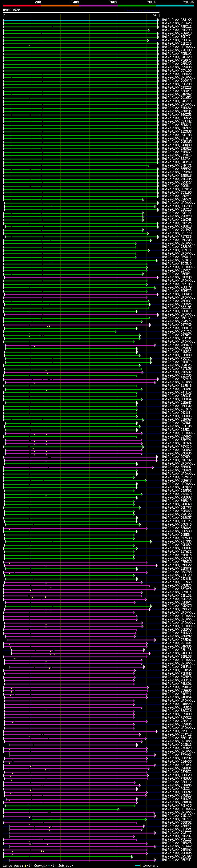Image resolution: width=197 pixels, height=868 pixels.
Task: Select the UniRef100_C4KP28 entry
Action: tap(176, 704)
